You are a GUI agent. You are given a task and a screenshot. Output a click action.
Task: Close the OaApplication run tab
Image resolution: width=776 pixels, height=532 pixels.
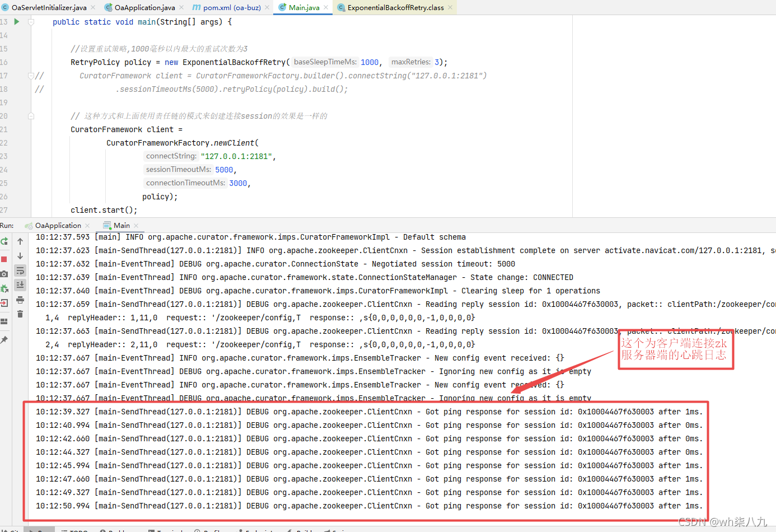[x=87, y=226]
